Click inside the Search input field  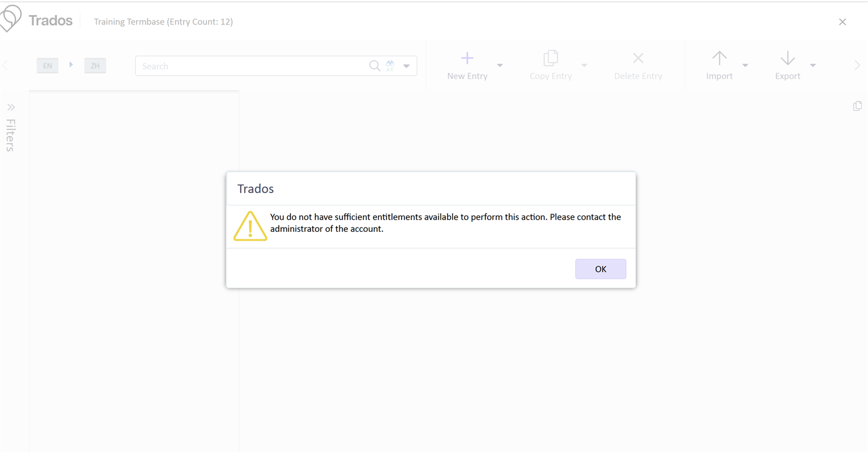click(x=251, y=65)
